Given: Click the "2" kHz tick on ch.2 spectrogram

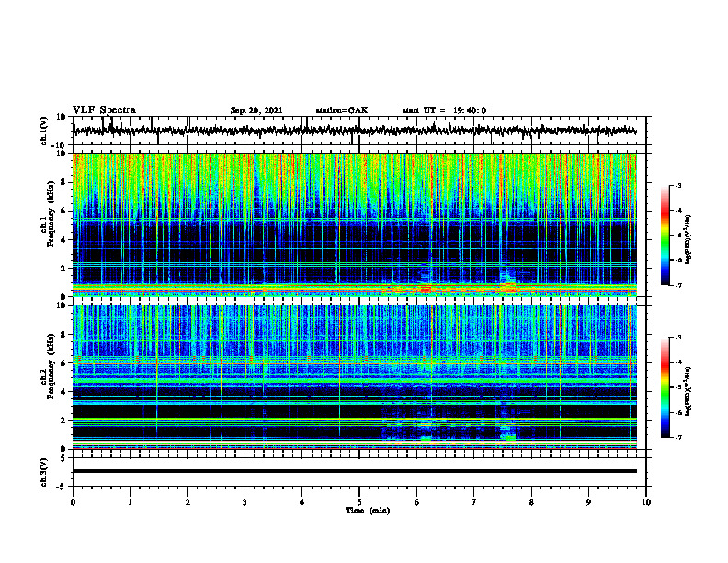Looking at the screenshot, I should click(x=63, y=420).
